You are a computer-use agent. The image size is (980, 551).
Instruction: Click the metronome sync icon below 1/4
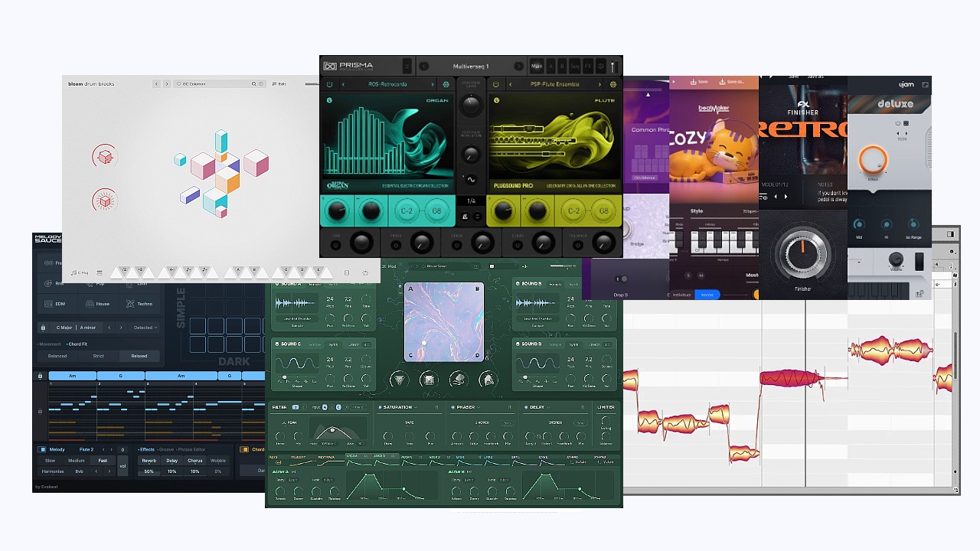click(x=465, y=217)
